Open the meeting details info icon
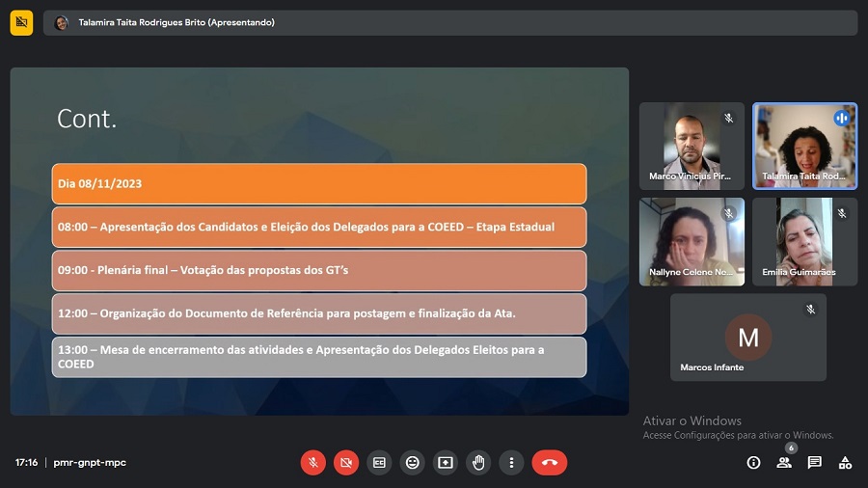 tap(753, 463)
